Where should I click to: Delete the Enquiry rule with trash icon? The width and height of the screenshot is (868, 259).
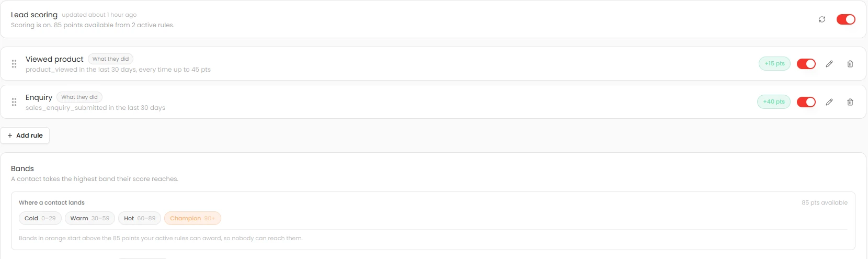850,102
